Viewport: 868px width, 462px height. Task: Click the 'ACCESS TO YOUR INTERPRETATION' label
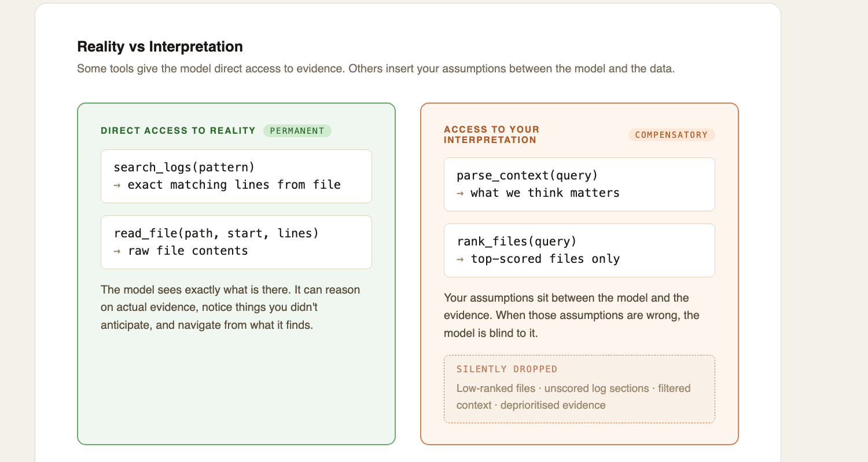click(x=491, y=134)
